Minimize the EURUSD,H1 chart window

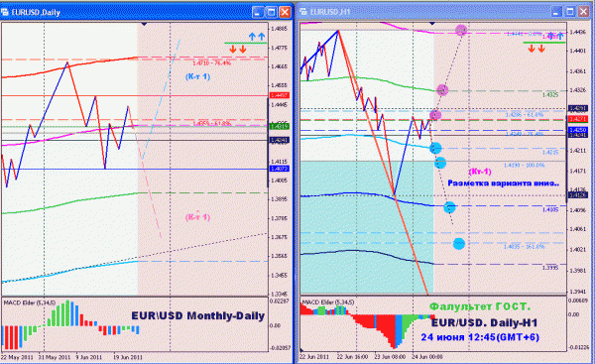[556, 12]
